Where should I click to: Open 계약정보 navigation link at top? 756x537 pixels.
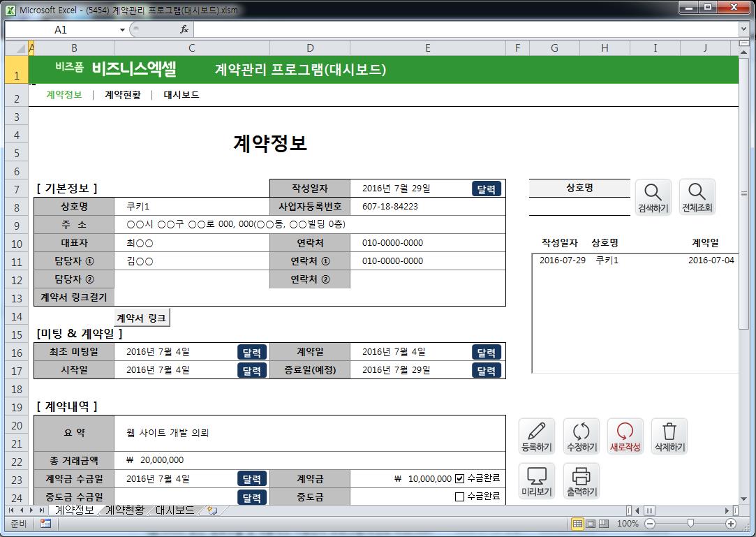click(x=64, y=94)
